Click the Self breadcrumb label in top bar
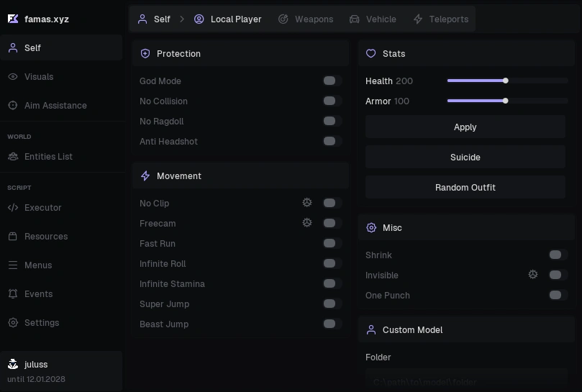 point(162,19)
